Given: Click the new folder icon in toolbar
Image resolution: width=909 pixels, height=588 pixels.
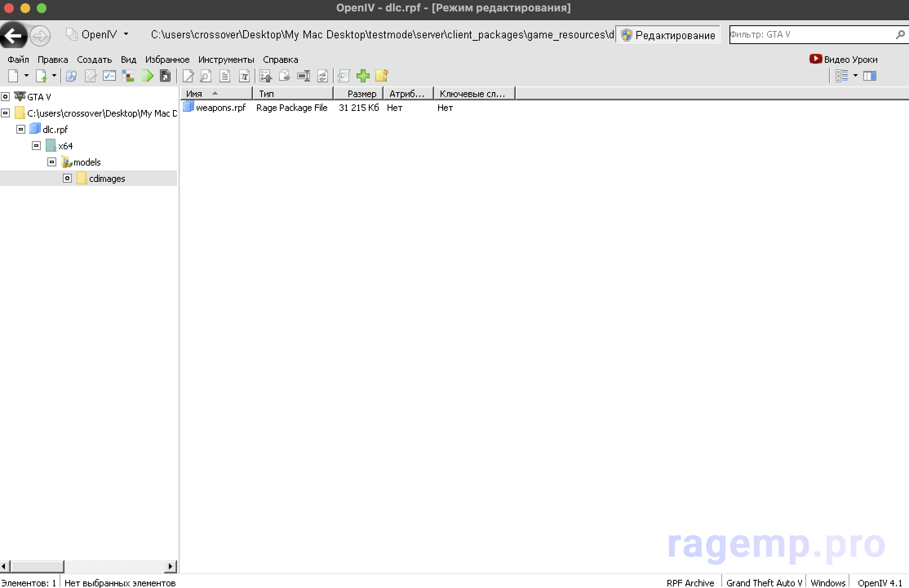Looking at the screenshot, I should pyautogui.click(x=381, y=76).
